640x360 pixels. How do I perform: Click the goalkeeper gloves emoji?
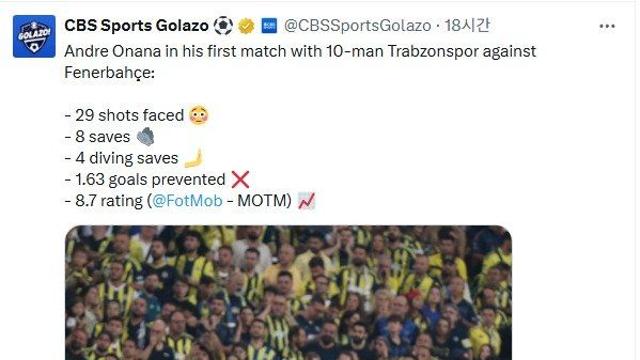tap(146, 137)
